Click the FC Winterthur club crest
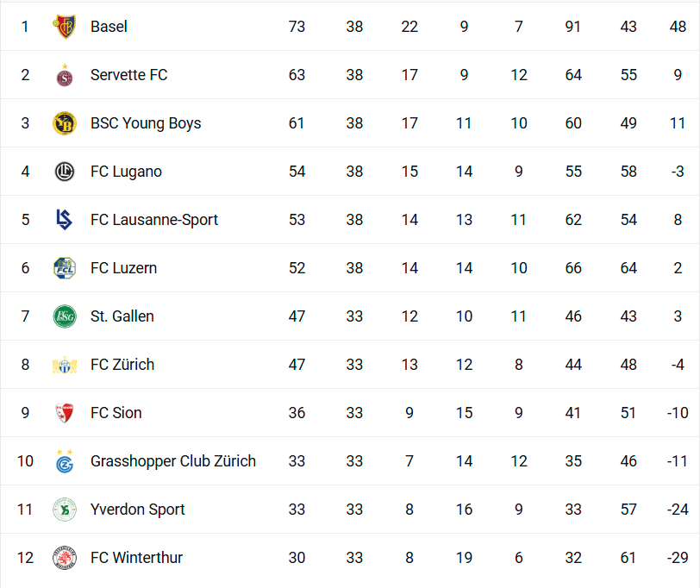This screenshot has height=588, width=700. coord(64,558)
